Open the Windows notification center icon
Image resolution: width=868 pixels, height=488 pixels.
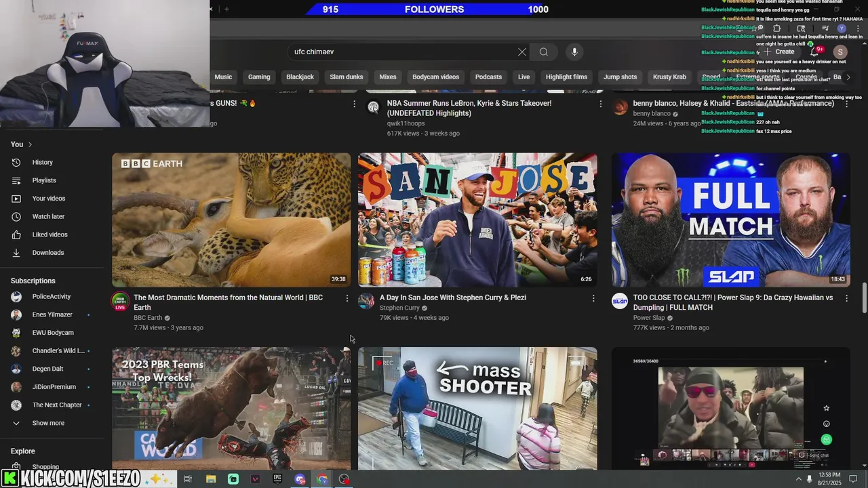853,479
